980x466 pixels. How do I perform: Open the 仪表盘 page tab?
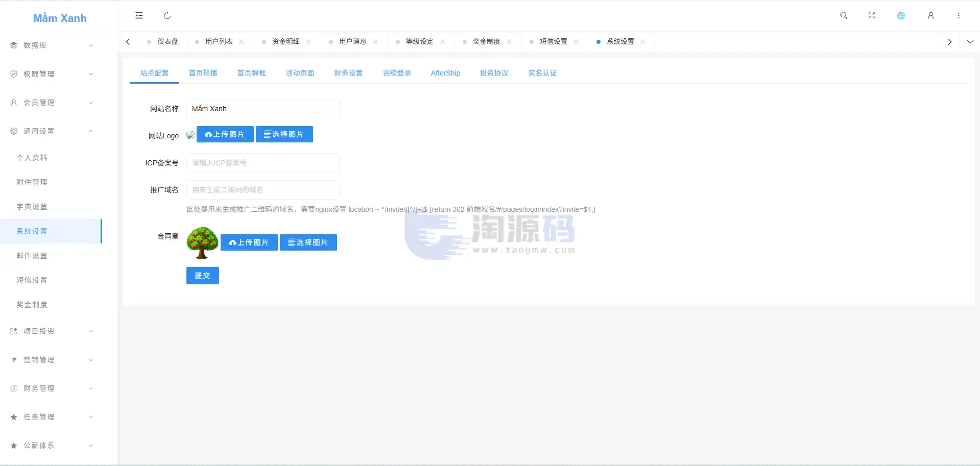point(163,42)
